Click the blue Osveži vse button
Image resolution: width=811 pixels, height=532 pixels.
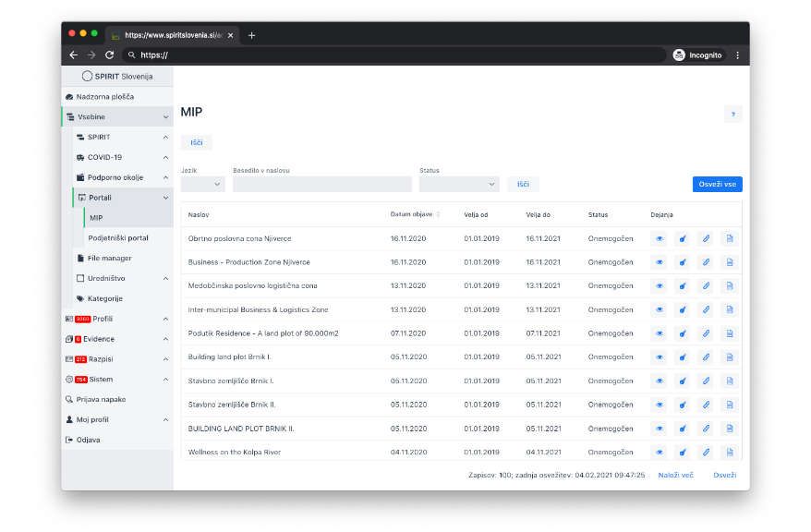[717, 184]
